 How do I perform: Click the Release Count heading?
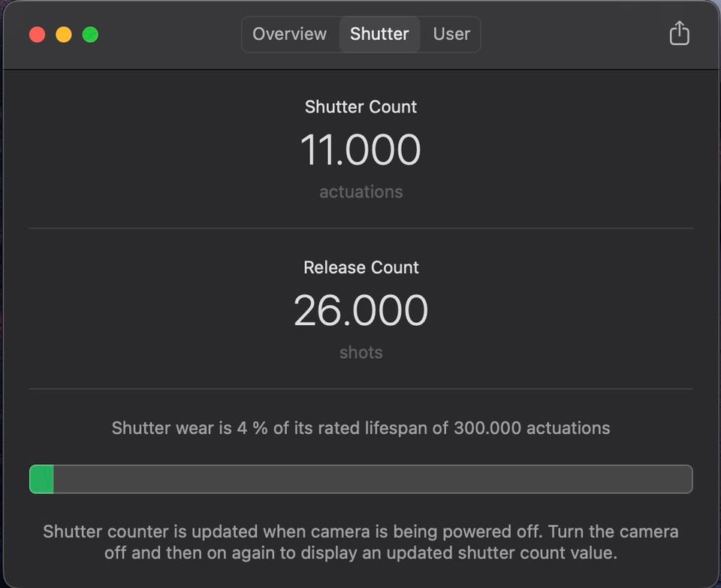(360, 267)
